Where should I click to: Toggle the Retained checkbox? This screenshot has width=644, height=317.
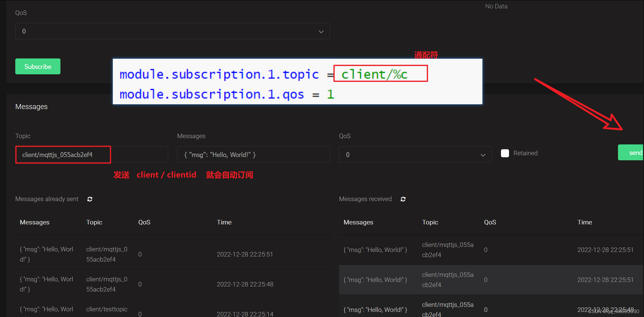505,153
